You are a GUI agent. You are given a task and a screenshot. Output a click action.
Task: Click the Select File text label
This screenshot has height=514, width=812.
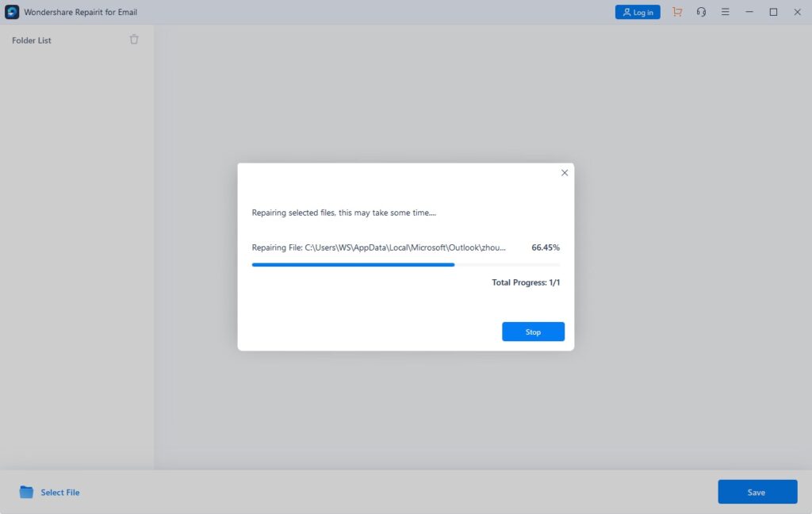(60, 493)
